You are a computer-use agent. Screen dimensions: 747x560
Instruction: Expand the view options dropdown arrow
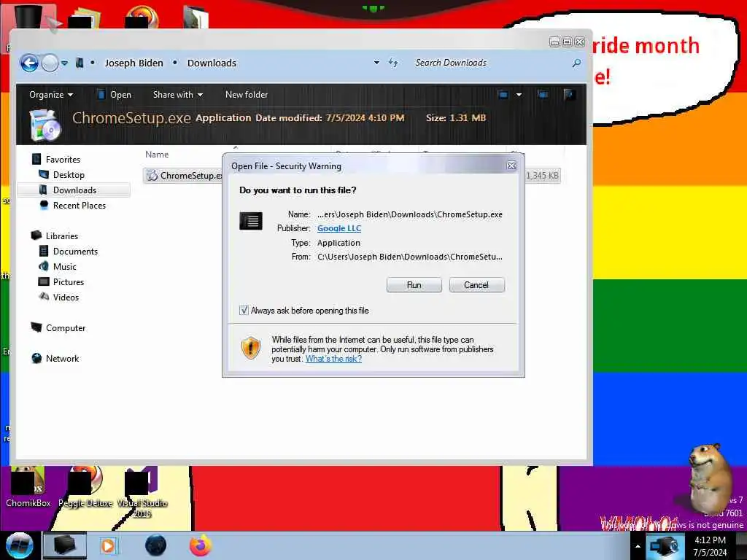519,95
